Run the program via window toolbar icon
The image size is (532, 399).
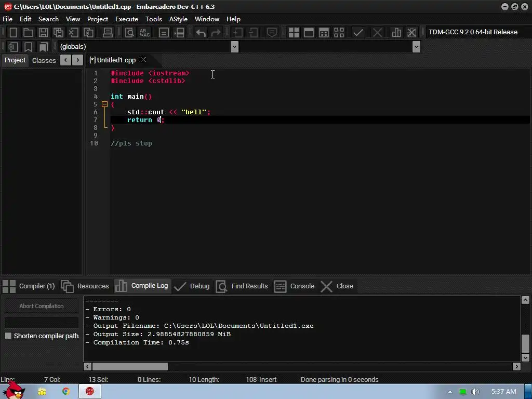[x=309, y=32]
